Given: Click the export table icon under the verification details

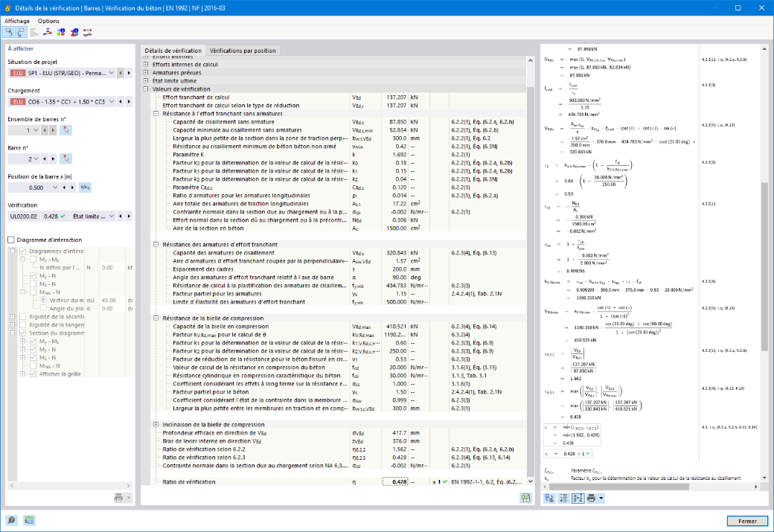Looking at the screenshot, I should (525, 498).
